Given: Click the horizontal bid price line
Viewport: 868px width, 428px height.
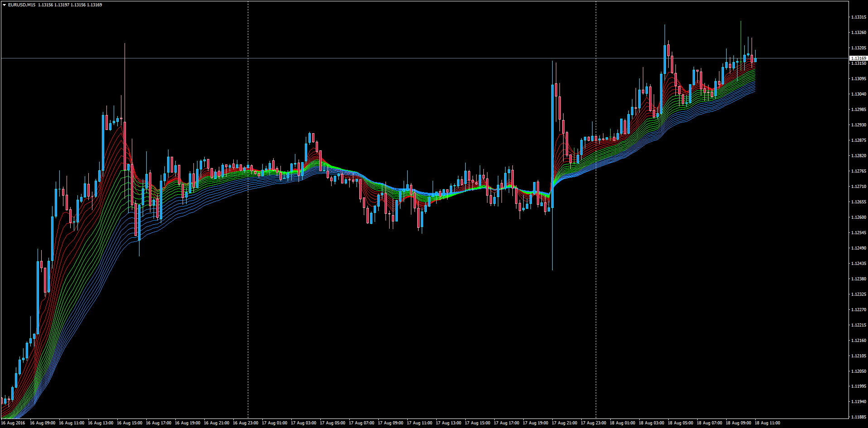Looking at the screenshot, I should click(x=424, y=58).
